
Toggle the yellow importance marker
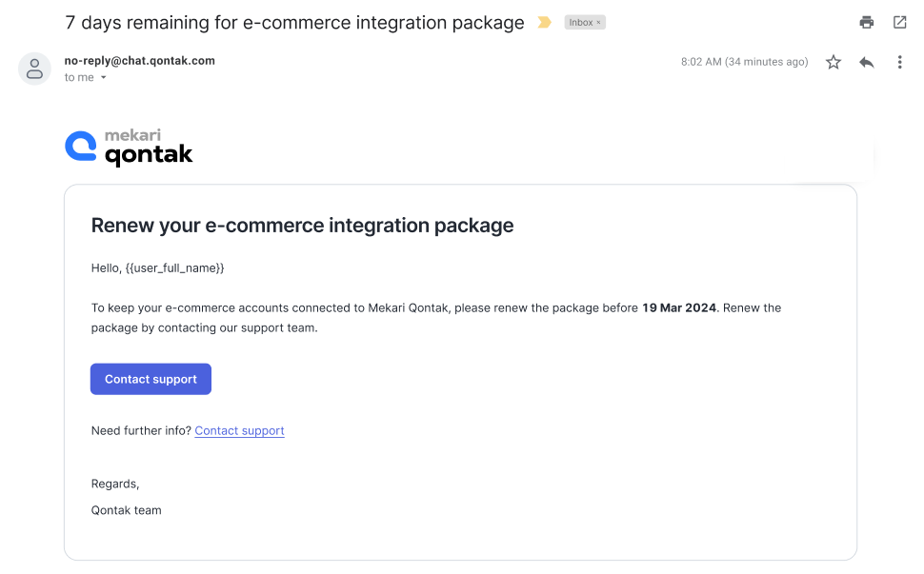tap(544, 22)
